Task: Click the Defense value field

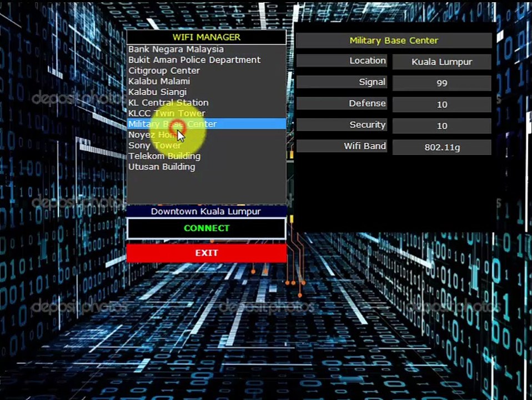Action: 441,104
